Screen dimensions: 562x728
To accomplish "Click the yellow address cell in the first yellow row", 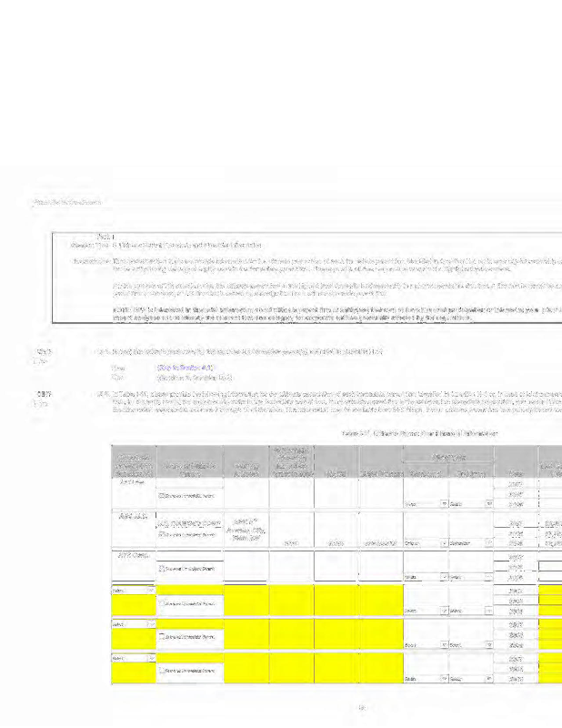I will 246,601.
